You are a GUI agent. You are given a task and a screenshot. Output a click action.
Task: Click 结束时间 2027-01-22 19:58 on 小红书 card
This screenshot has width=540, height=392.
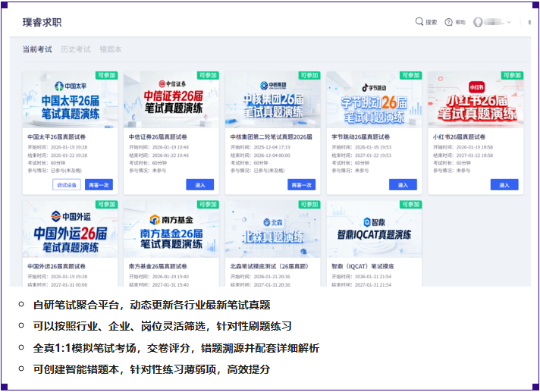pyautogui.click(x=463, y=155)
